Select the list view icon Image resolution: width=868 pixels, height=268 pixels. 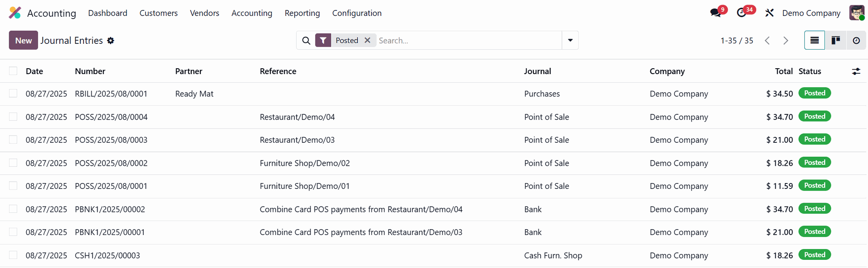814,40
